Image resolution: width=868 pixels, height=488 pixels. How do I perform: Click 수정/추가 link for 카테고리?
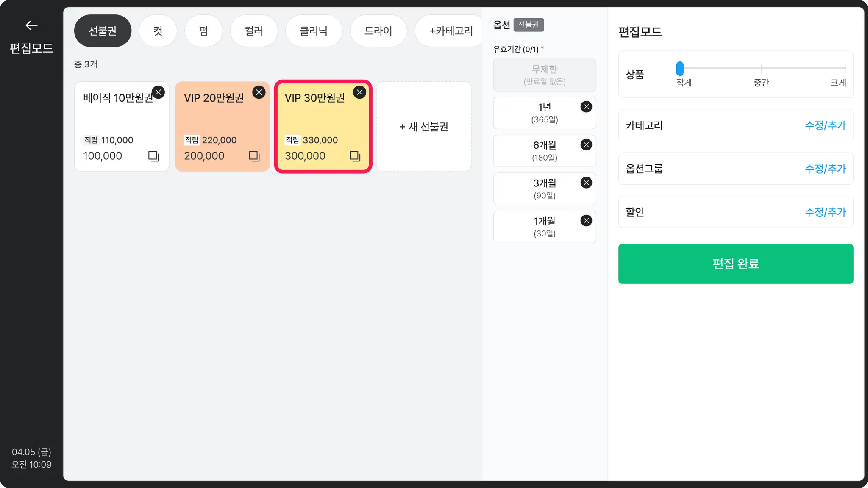tap(825, 125)
